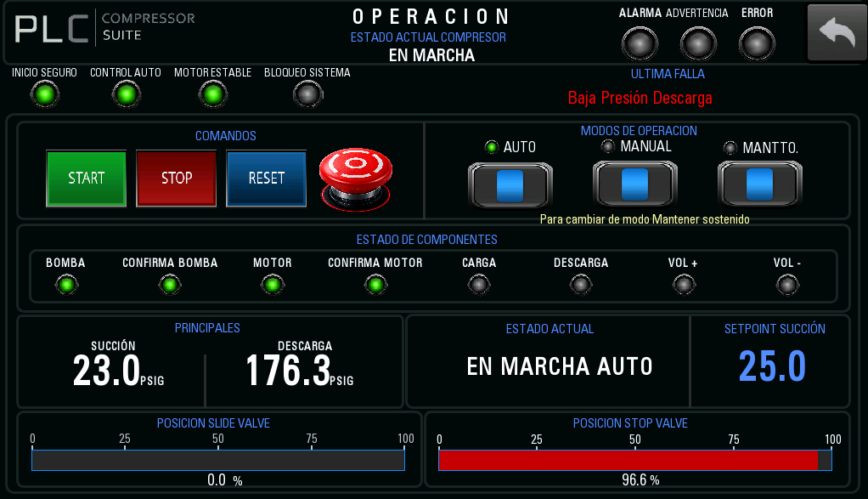868x499 pixels.
Task: Toggle the MANTTO. mode rocker switch
Action: [x=759, y=184]
